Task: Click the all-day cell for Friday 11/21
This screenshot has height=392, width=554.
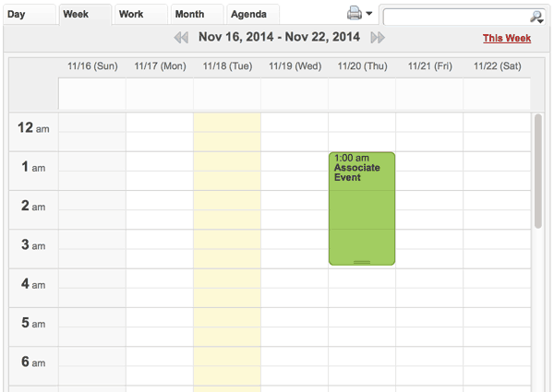Action: 429,94
